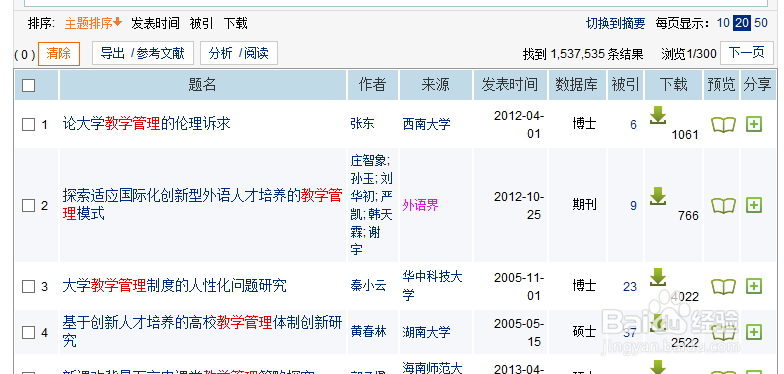
Task: Show 50 results per page
Action: coord(760,23)
